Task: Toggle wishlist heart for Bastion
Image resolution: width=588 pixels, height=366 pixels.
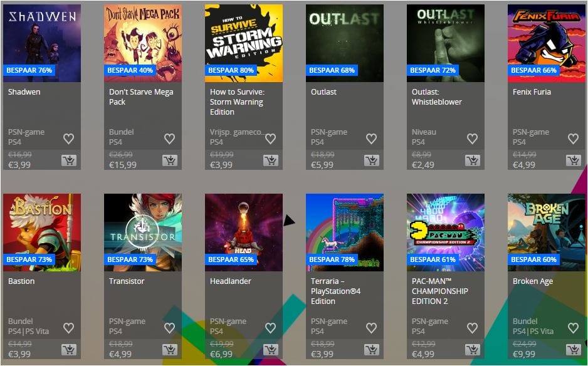Action: [68, 328]
